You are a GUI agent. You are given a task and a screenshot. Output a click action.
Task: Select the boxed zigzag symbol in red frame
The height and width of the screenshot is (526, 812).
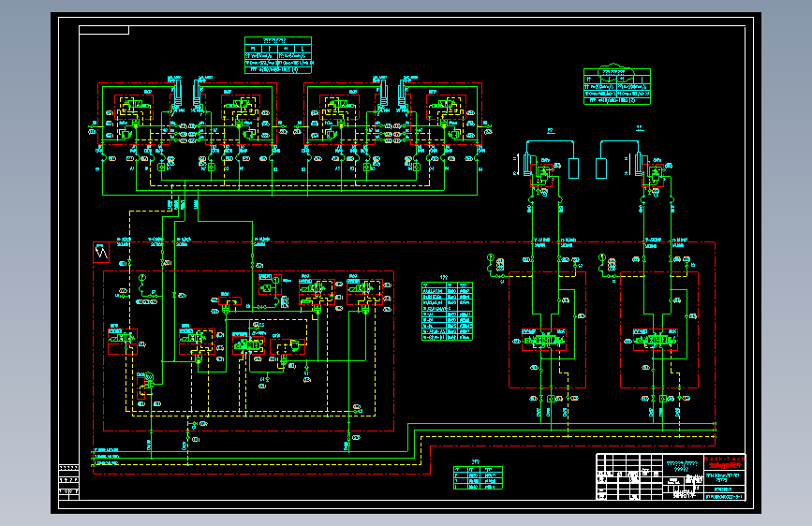pos(101,252)
